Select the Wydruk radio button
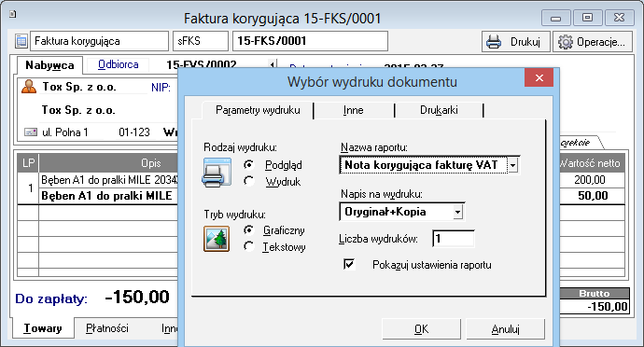The width and height of the screenshot is (644, 347). tap(248, 181)
